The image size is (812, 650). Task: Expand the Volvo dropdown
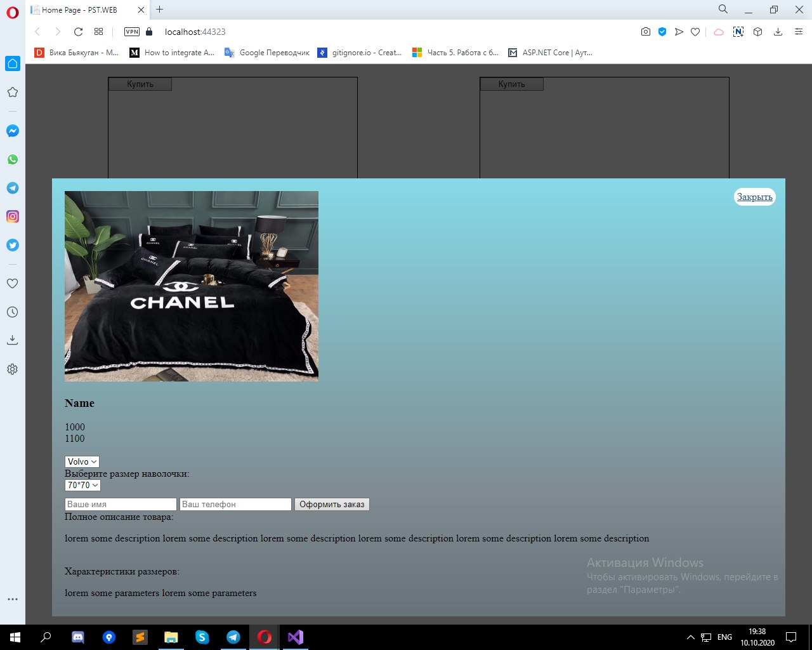82,461
